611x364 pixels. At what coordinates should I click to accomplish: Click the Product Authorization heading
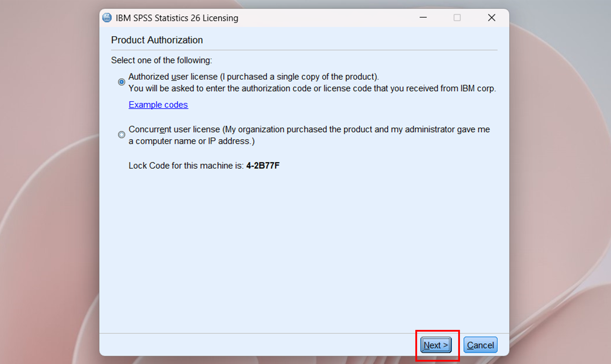157,40
